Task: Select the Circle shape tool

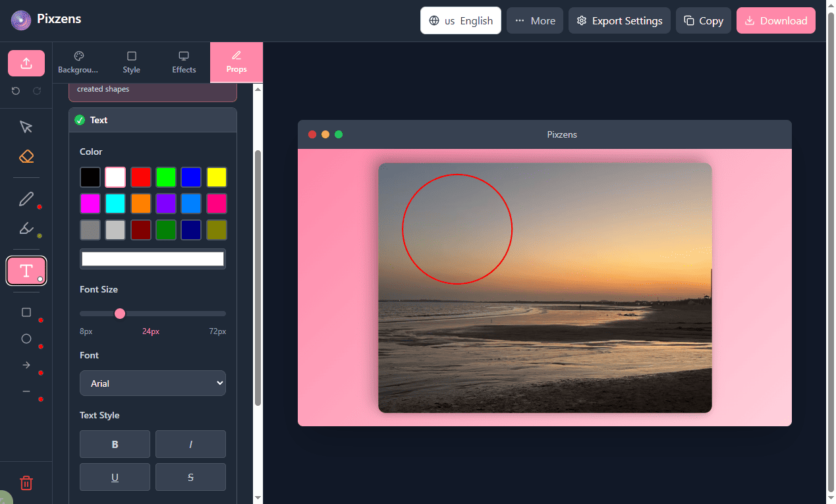Action: tap(26, 338)
